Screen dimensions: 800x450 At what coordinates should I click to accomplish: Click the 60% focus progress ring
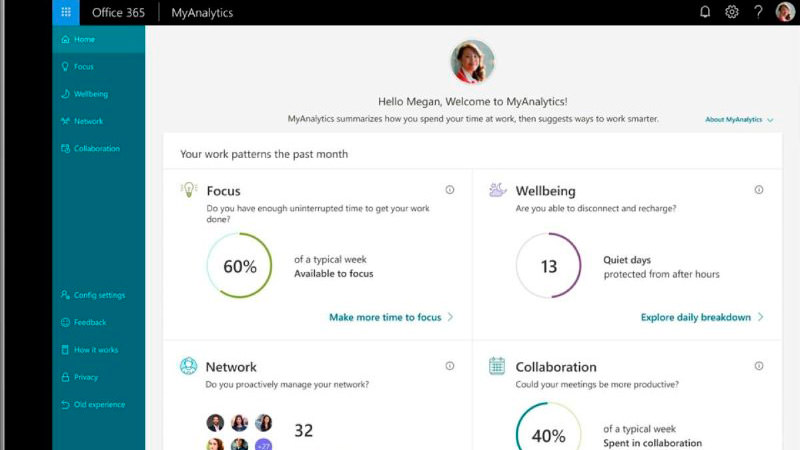click(x=240, y=266)
